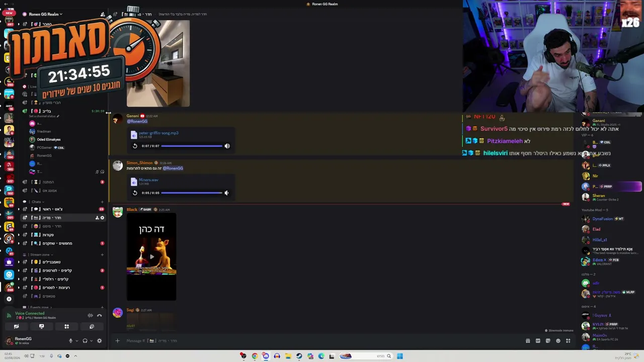
Task: Open microphone input options chevron
Action: click(77, 341)
